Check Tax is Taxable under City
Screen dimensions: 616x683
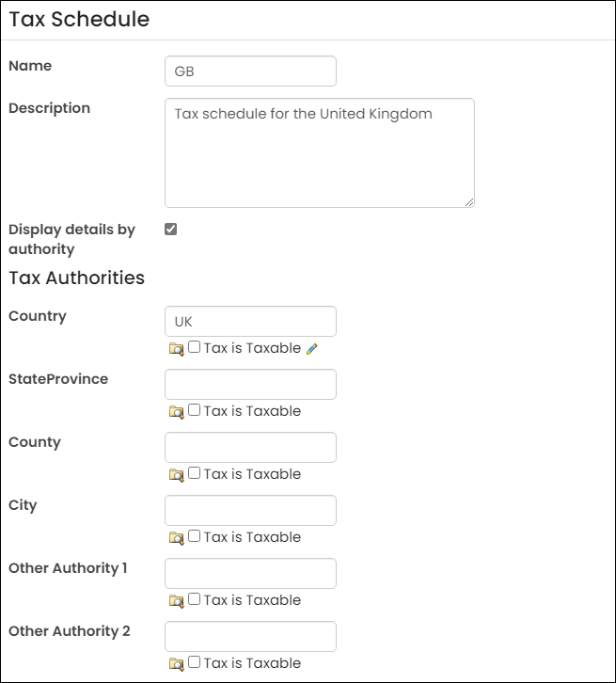[x=194, y=536]
